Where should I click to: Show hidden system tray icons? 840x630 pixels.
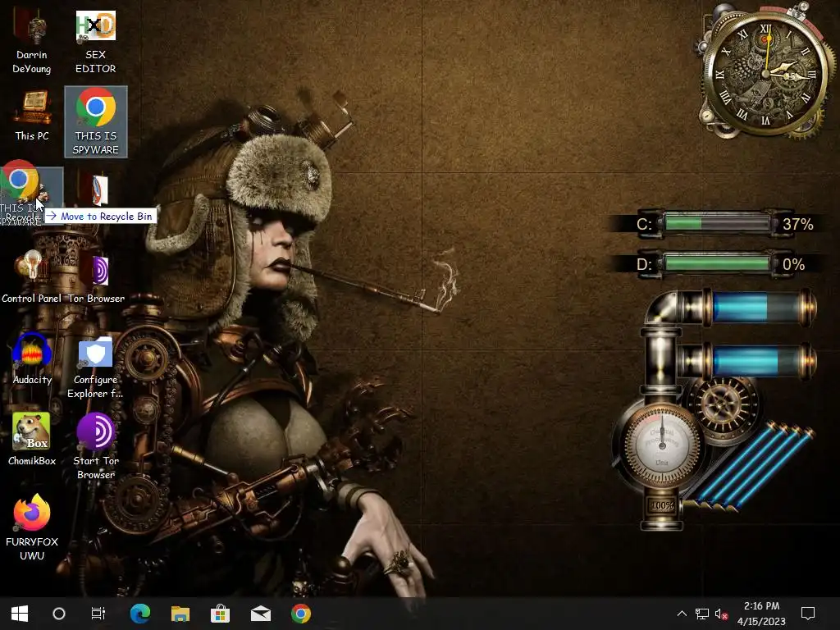tap(682, 614)
